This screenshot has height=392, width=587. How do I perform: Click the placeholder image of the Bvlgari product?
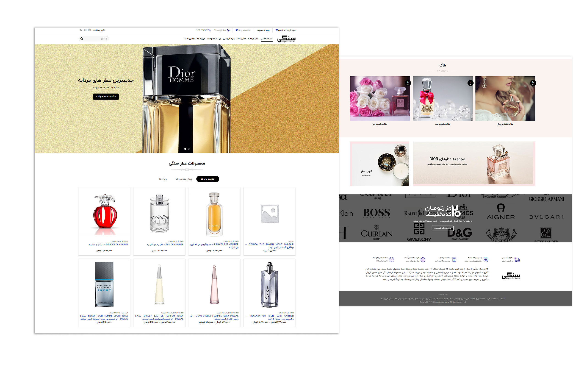[270, 214]
